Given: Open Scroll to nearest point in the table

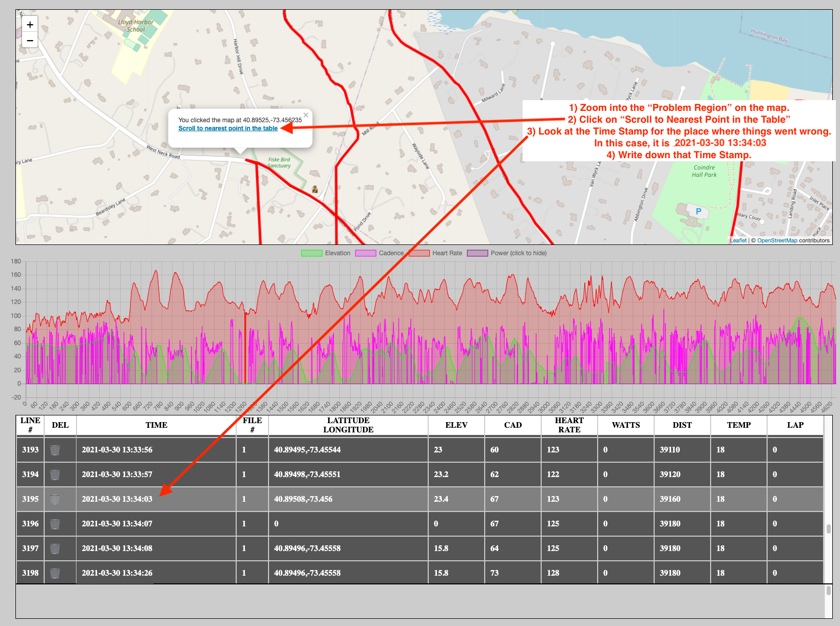Looking at the screenshot, I should [x=228, y=128].
